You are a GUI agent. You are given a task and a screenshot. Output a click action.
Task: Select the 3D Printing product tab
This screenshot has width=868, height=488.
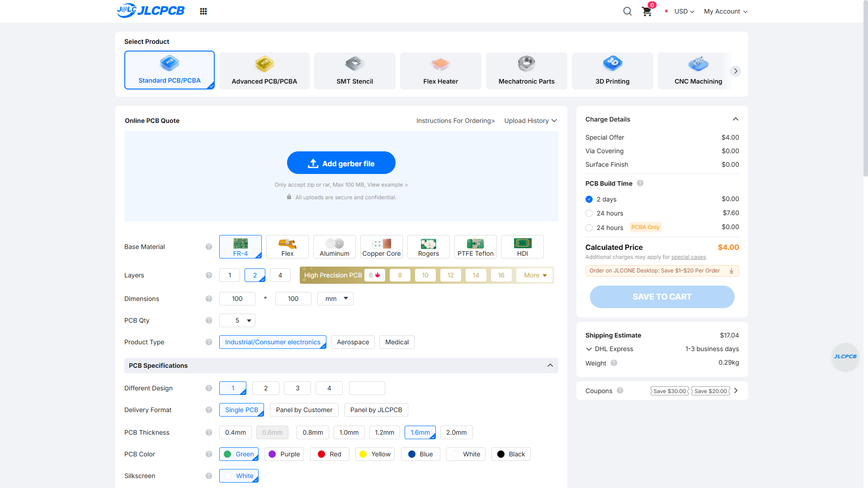pyautogui.click(x=613, y=71)
